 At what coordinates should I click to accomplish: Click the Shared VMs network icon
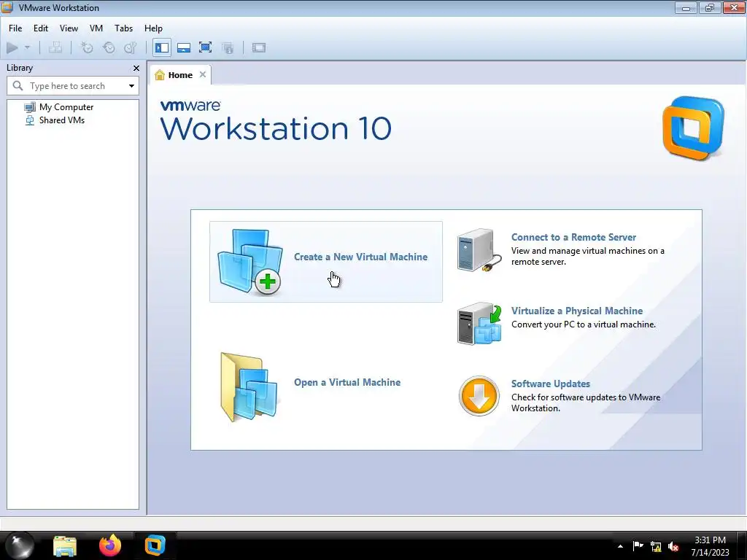(x=29, y=120)
